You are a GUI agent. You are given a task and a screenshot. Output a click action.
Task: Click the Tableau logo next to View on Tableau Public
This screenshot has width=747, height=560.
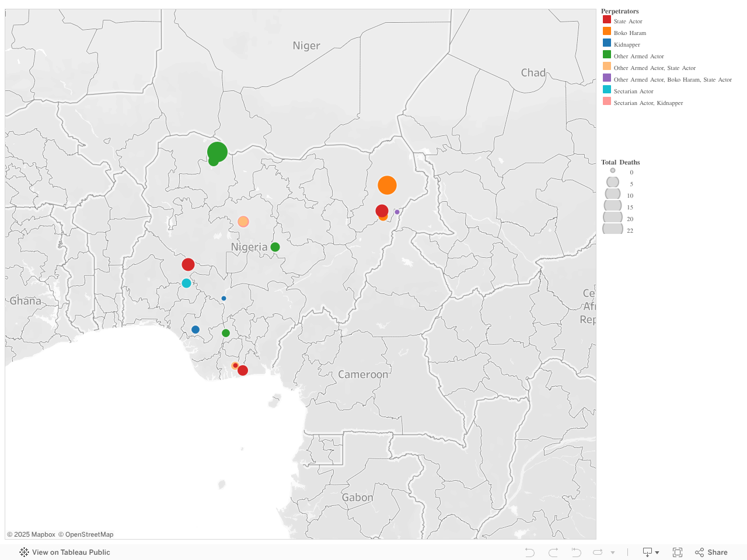point(24,552)
